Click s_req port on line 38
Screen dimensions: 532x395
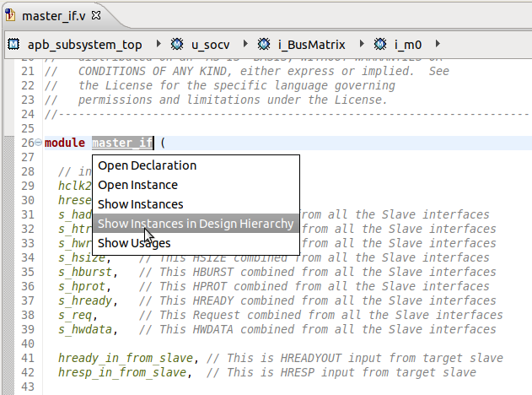74,315
